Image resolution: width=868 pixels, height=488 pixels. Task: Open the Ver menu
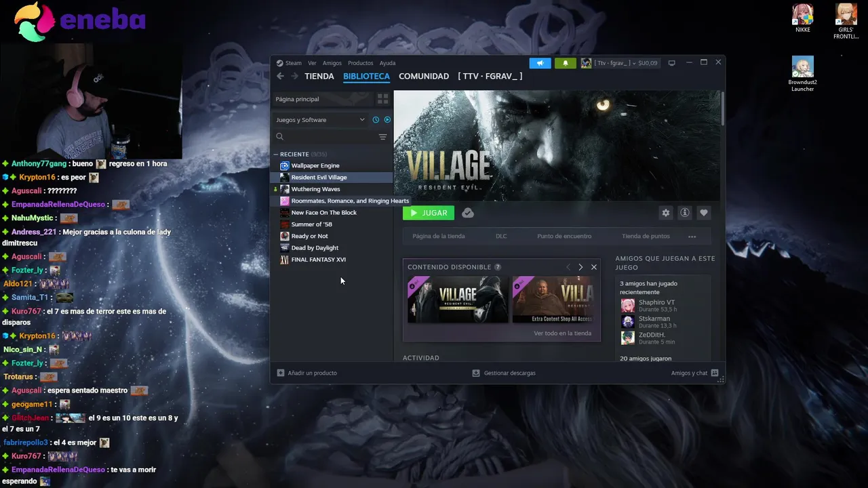[x=312, y=63]
